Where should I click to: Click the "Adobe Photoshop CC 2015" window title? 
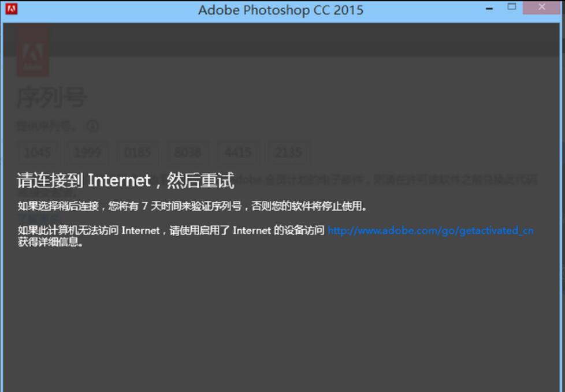point(281,10)
